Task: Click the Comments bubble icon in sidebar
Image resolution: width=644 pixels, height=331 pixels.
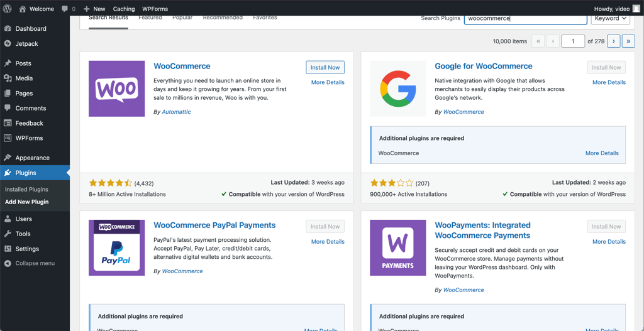Action: [x=8, y=108]
